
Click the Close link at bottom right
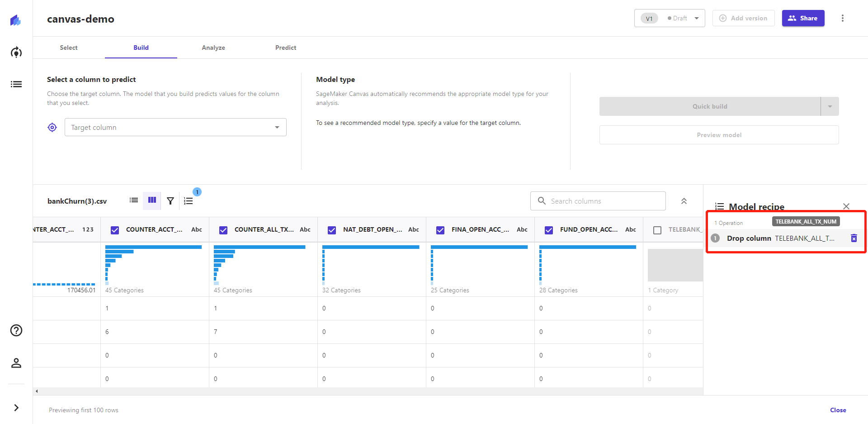838,410
